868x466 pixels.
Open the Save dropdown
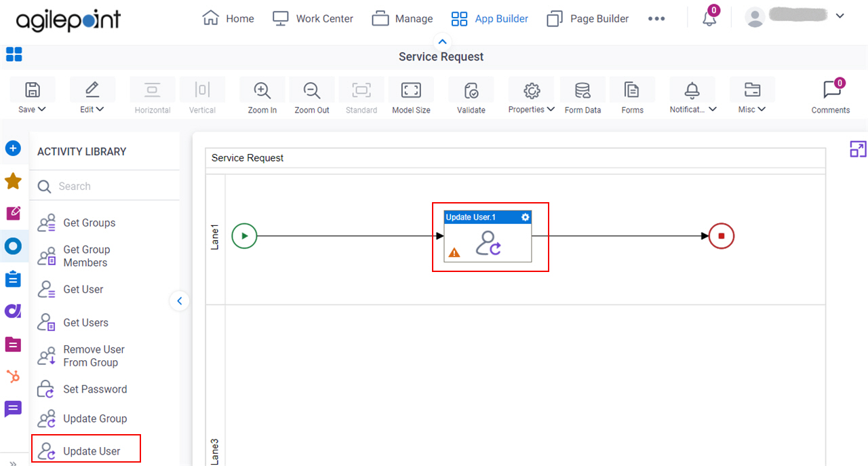(x=32, y=97)
